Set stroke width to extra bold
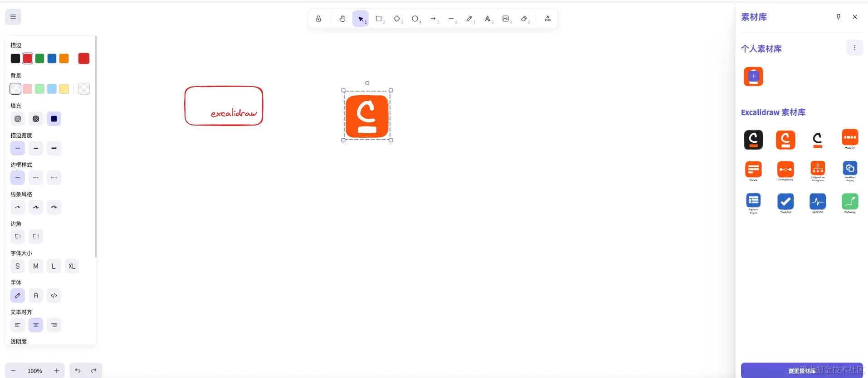The image size is (868, 378). tap(54, 148)
